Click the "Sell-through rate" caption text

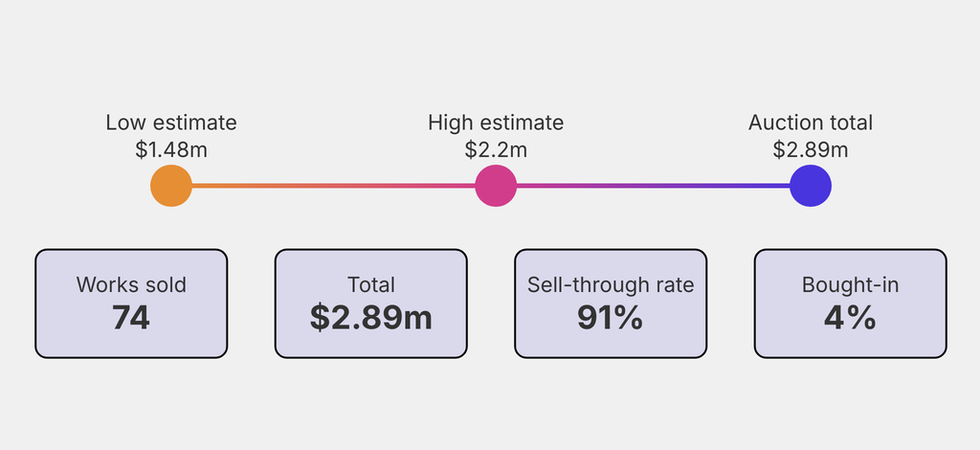pyautogui.click(x=611, y=284)
